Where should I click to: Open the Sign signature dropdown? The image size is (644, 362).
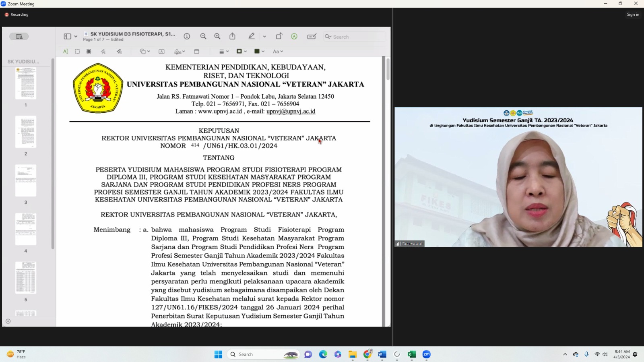point(180,52)
